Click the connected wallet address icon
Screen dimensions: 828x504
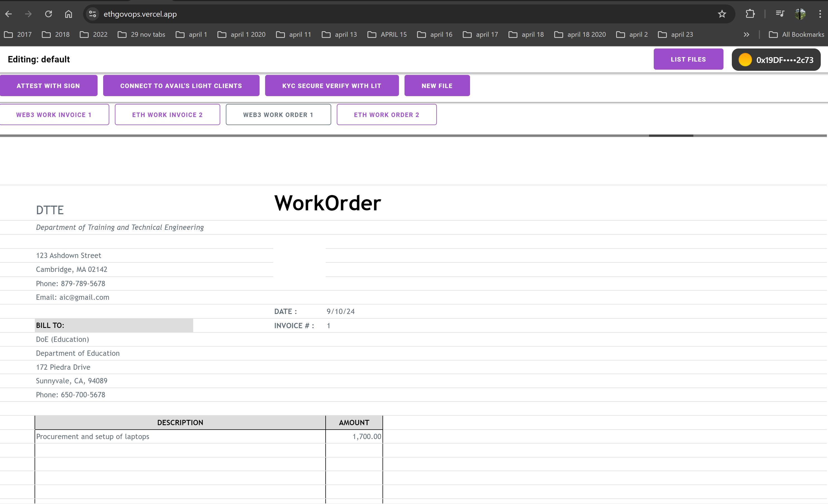(x=745, y=59)
